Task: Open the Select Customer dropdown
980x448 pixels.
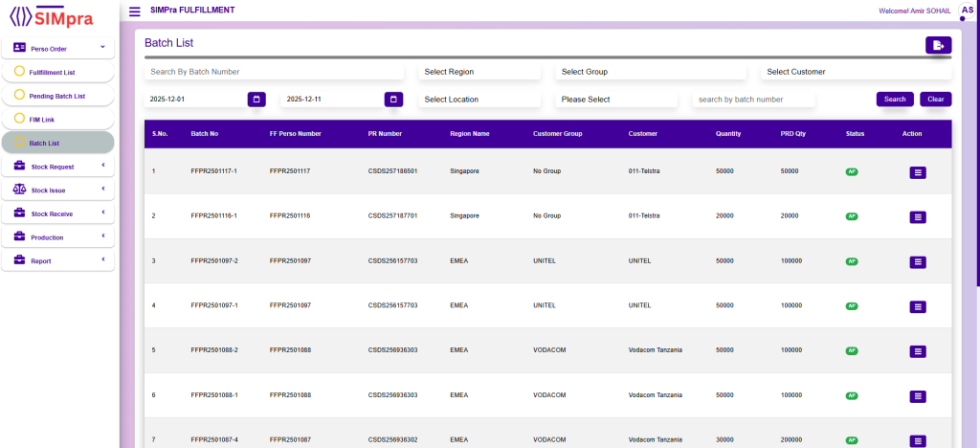Action: 856,72
